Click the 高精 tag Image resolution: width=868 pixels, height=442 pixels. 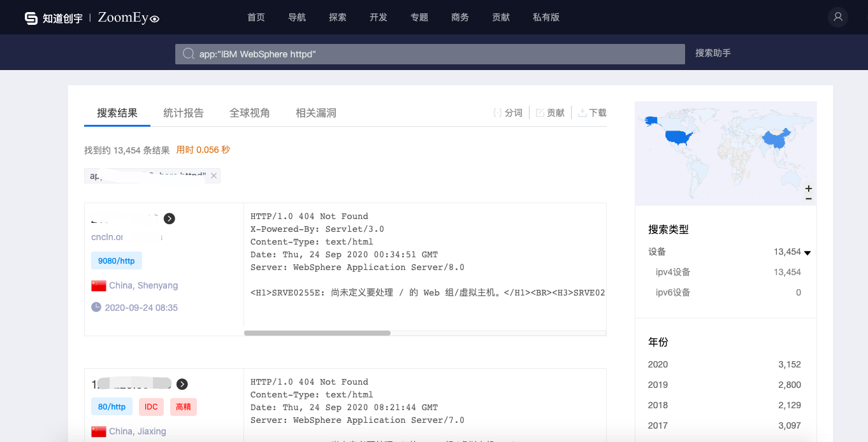click(x=184, y=406)
